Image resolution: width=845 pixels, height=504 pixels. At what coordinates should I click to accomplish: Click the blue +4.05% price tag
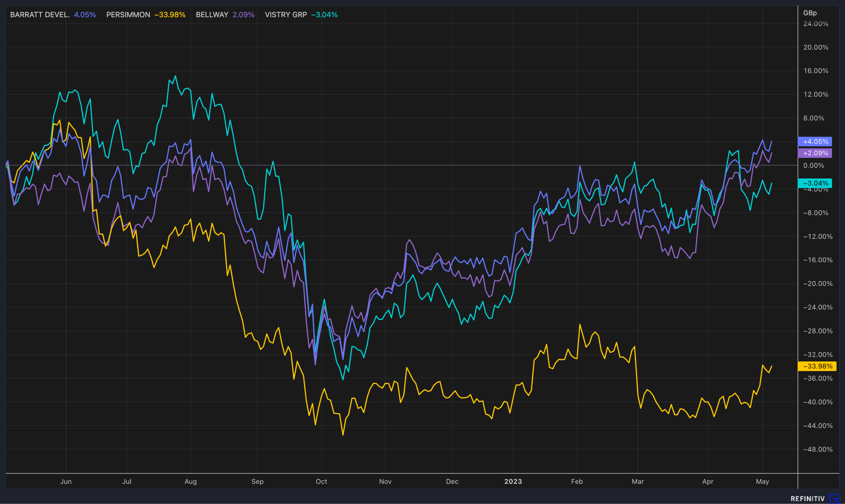tap(815, 141)
